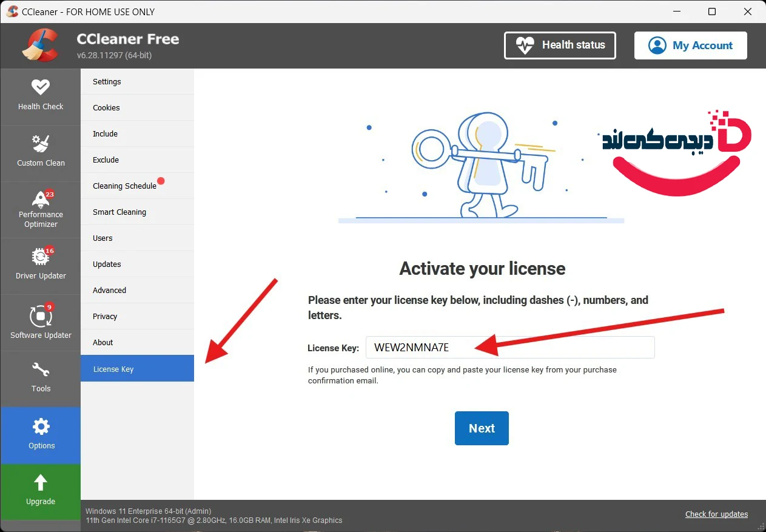Open Cookies options page
The image size is (766, 532).
(x=137, y=107)
